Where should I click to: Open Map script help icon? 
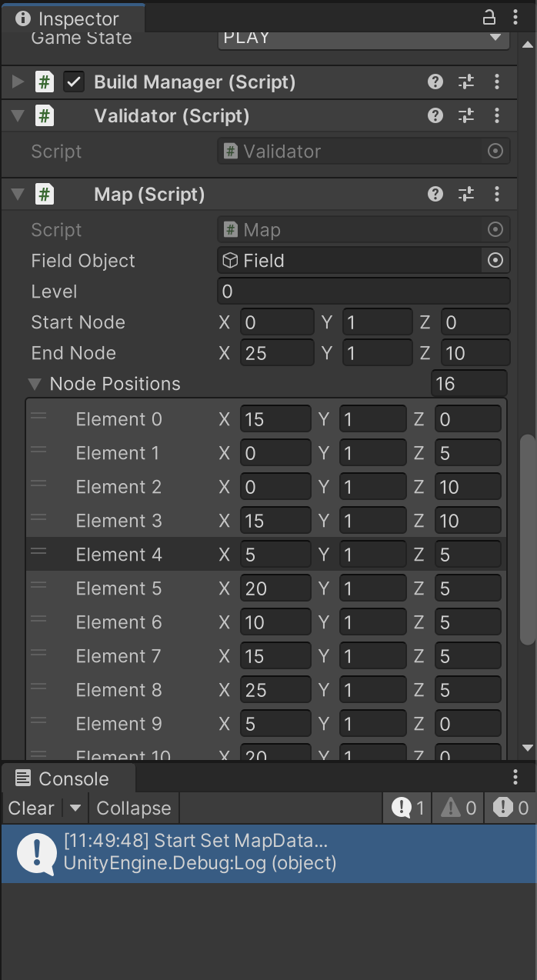pos(435,194)
